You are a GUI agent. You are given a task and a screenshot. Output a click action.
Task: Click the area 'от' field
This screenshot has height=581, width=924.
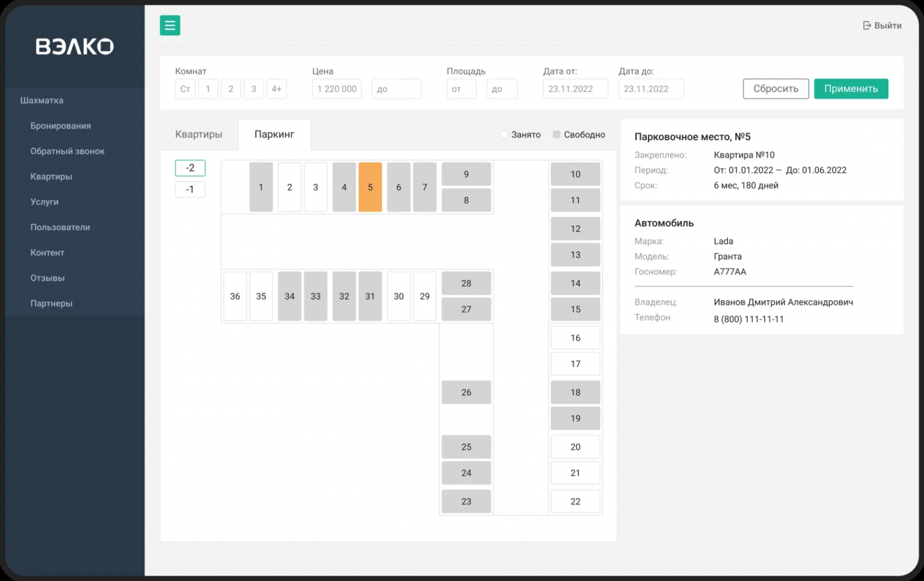tap(461, 89)
